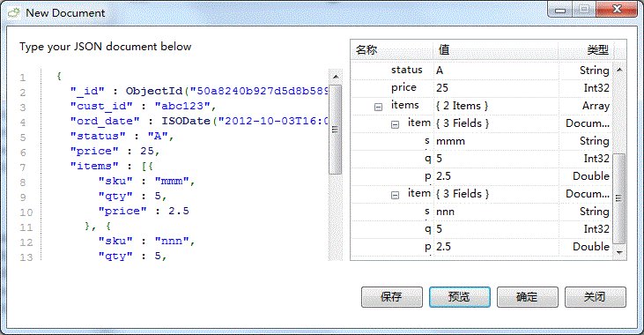
Task: Select the price 25 row in tree
Action: [x=481, y=88]
